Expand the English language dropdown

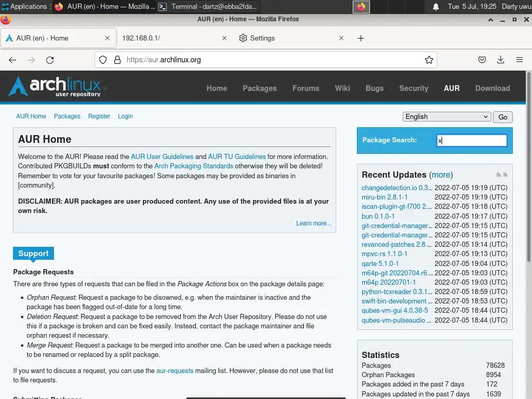click(447, 117)
